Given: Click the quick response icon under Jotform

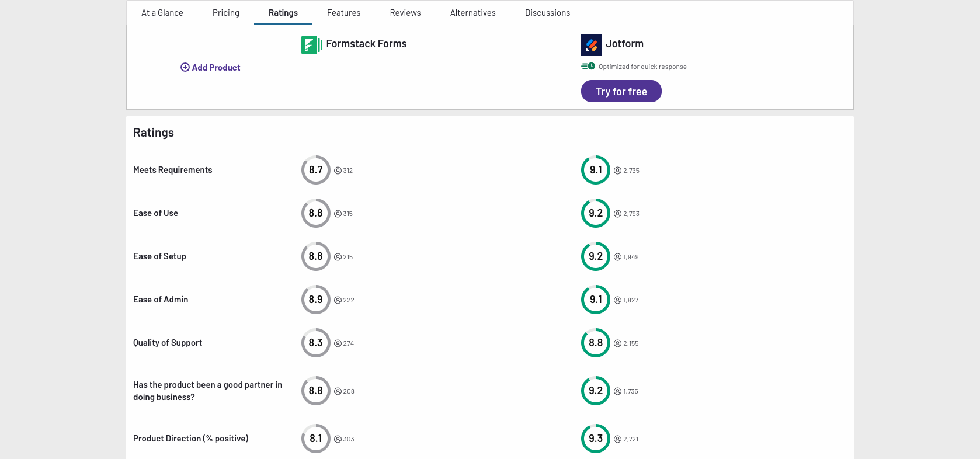Looking at the screenshot, I should tap(588, 67).
